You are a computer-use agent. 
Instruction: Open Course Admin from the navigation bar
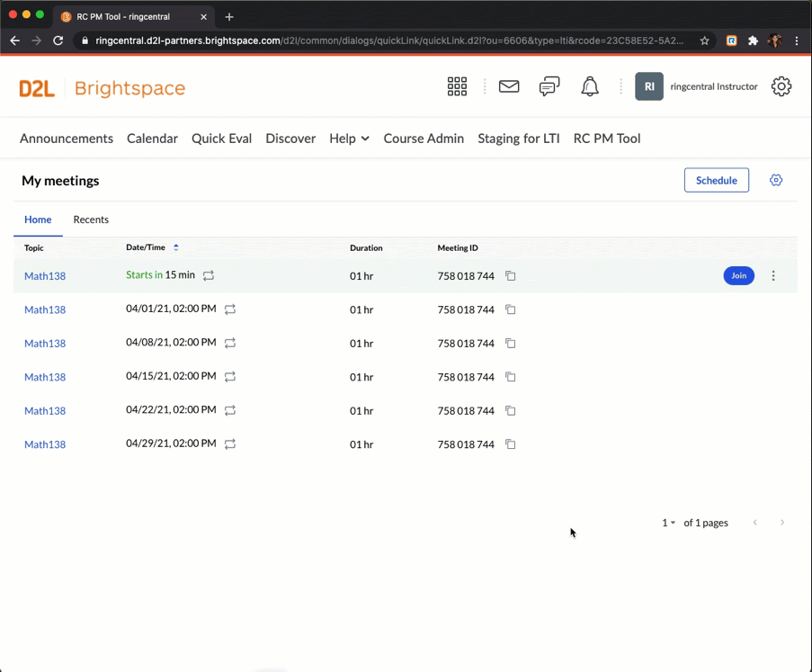coord(424,139)
